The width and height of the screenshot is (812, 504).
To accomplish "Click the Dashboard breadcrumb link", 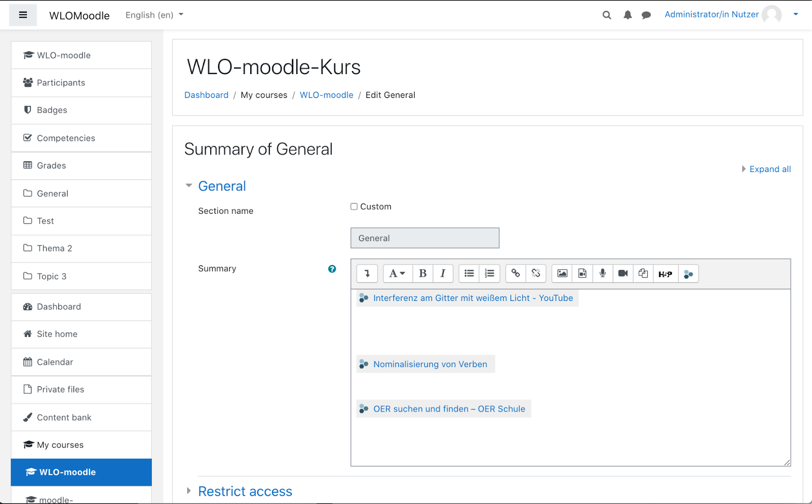I will (x=206, y=95).
